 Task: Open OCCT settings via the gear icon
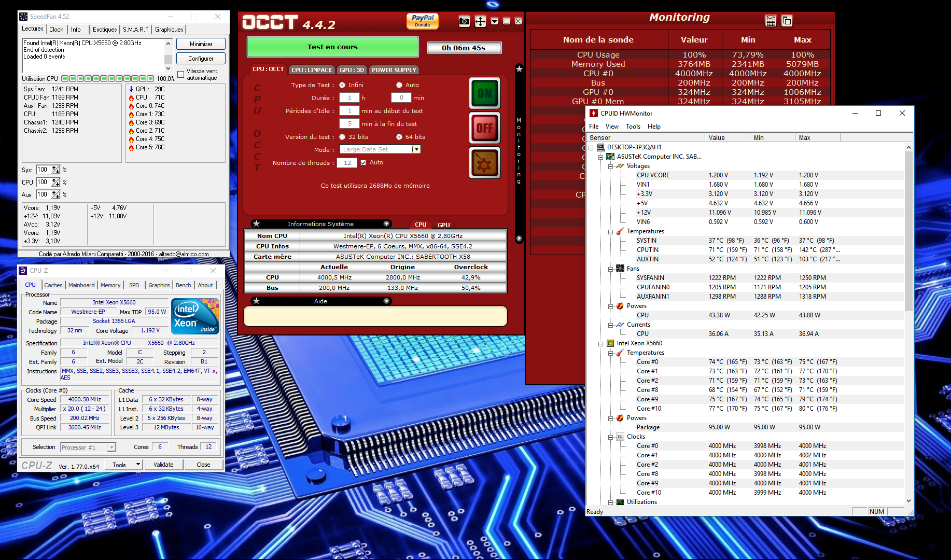coord(485,162)
